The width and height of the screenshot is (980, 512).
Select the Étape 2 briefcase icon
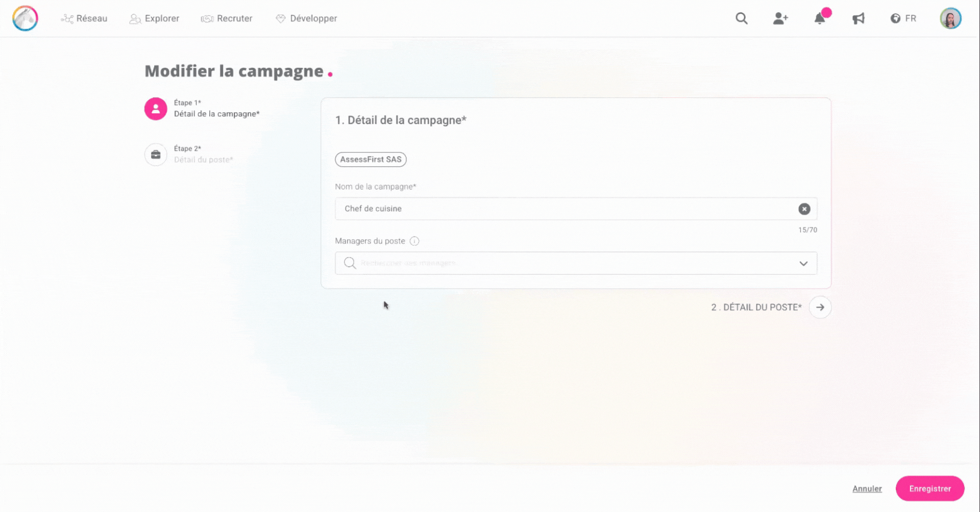point(156,155)
